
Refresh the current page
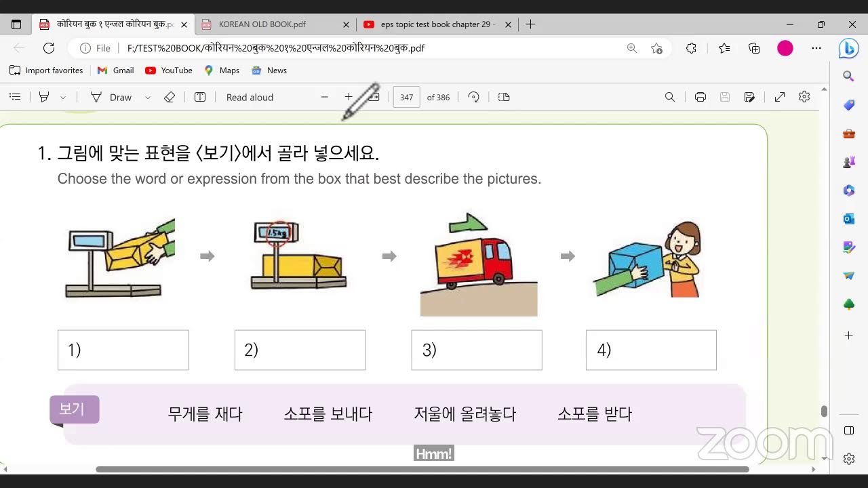[49, 48]
